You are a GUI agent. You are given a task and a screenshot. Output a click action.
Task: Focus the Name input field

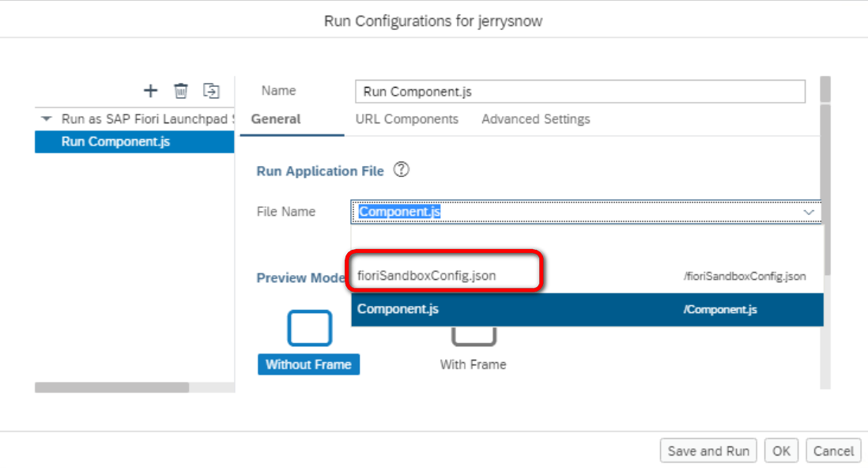[x=580, y=92]
